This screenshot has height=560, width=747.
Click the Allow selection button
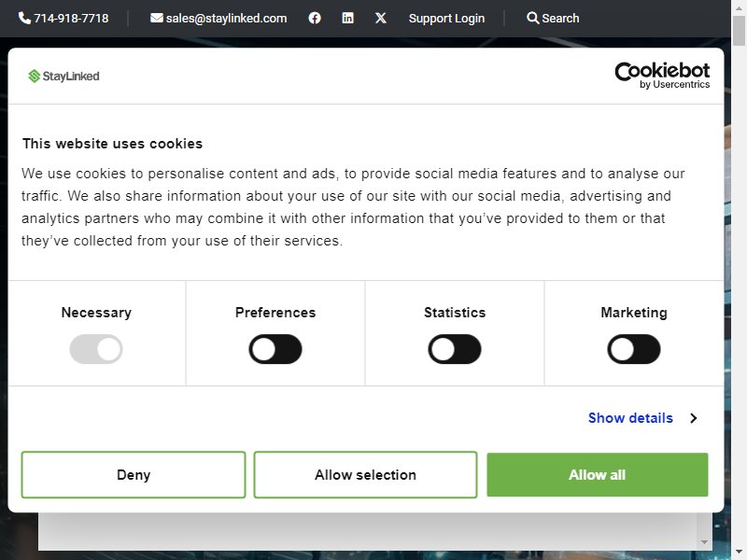[365, 475]
